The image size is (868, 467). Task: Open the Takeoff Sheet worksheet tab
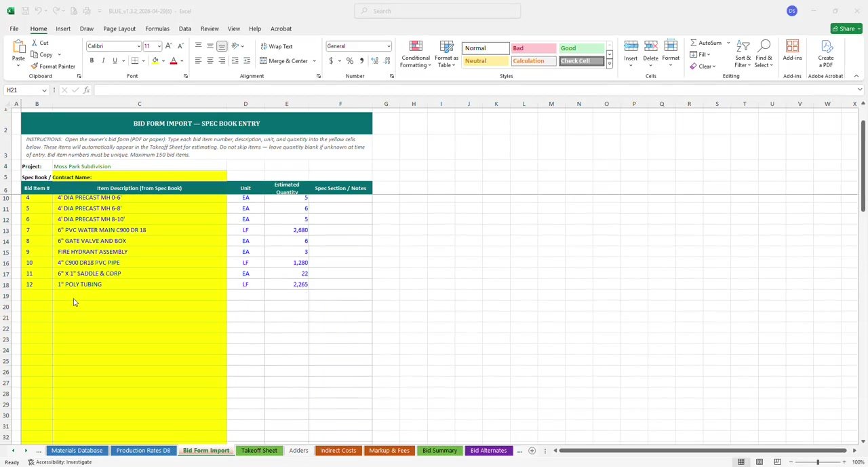[259, 451]
